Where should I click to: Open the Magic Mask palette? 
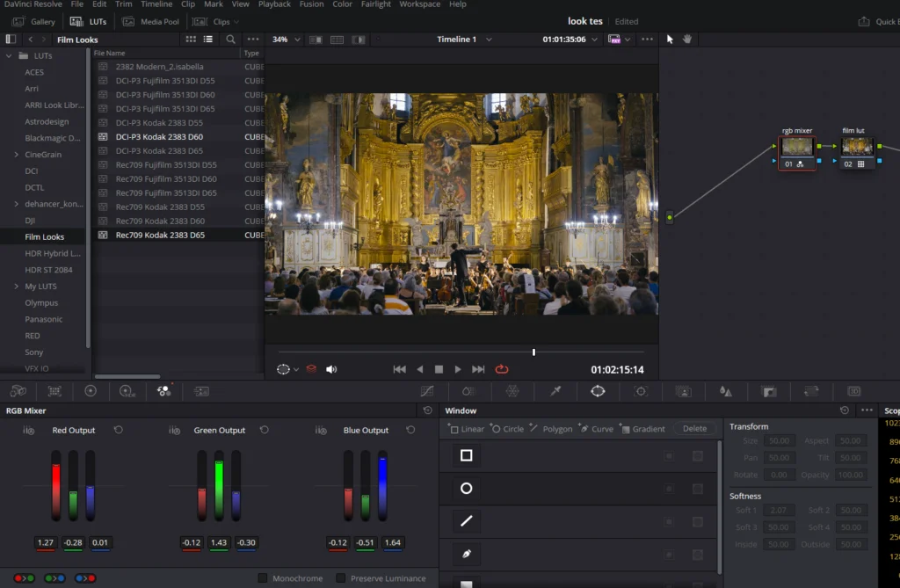pyautogui.click(x=684, y=390)
